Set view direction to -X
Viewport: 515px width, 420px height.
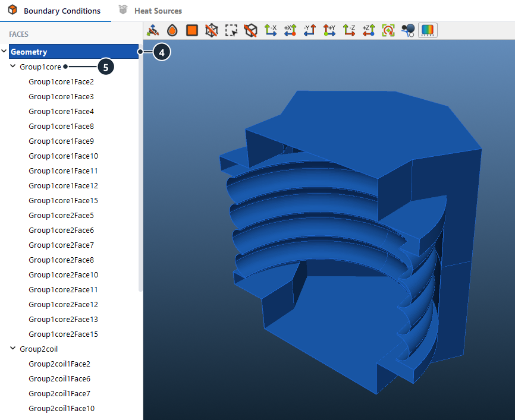[x=271, y=30]
